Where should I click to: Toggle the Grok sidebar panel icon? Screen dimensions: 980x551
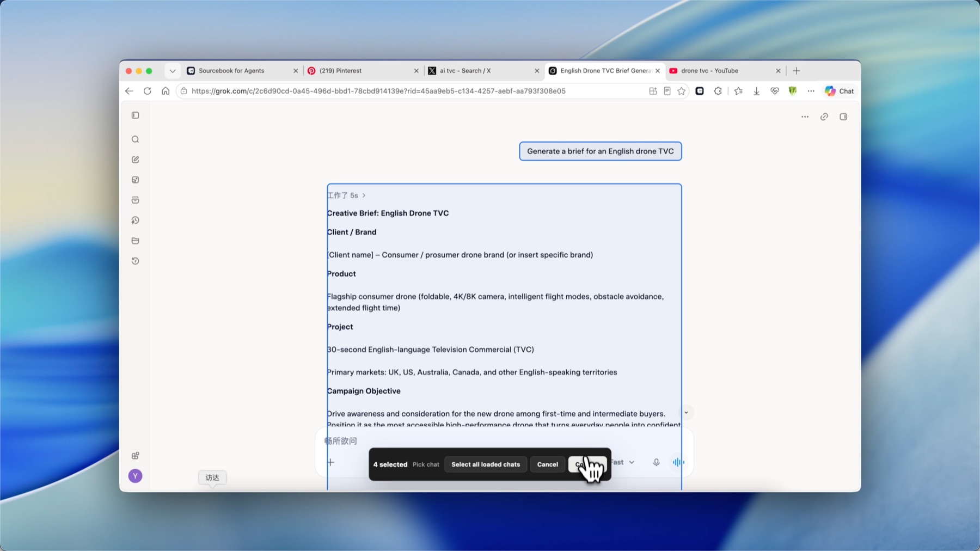click(x=136, y=115)
